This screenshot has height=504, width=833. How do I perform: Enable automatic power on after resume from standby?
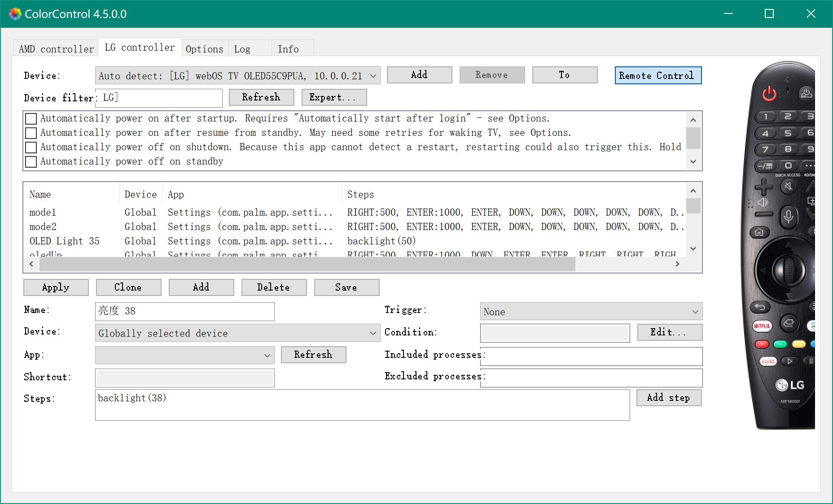(31, 133)
